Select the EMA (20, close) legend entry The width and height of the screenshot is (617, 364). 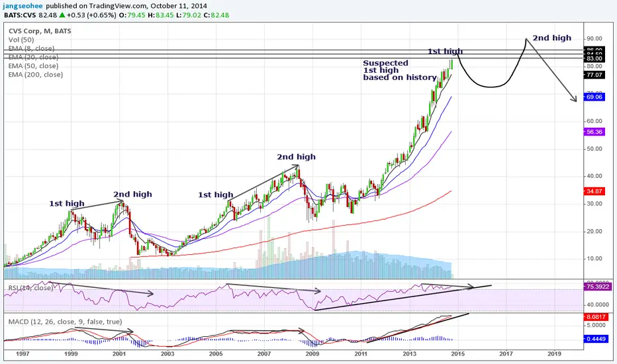point(34,57)
